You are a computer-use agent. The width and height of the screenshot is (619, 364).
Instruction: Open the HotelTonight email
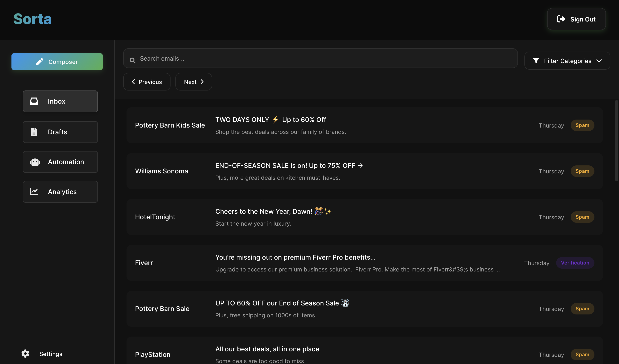(x=365, y=217)
